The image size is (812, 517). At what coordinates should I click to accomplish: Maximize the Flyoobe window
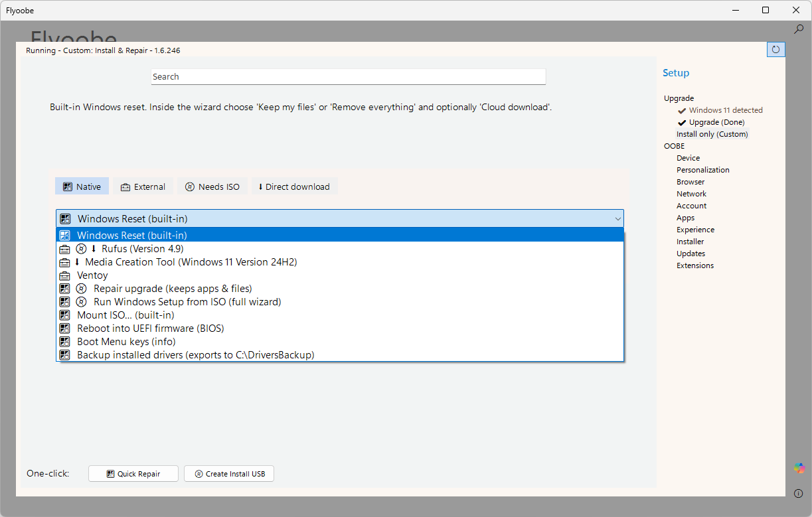pos(766,10)
